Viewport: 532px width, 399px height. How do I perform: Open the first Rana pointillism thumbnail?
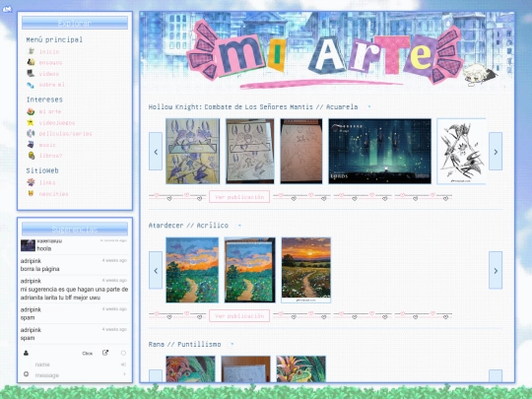tap(190, 368)
